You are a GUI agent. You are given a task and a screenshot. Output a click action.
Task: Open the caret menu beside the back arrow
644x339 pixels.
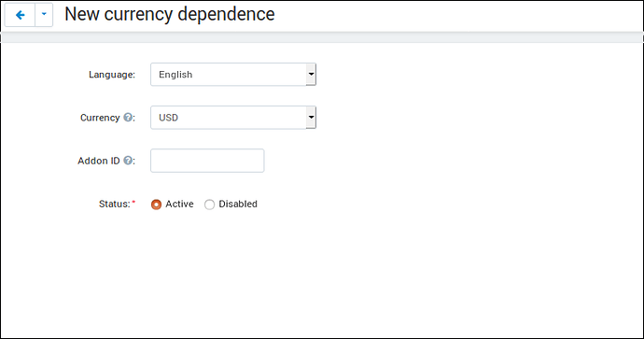(44, 15)
